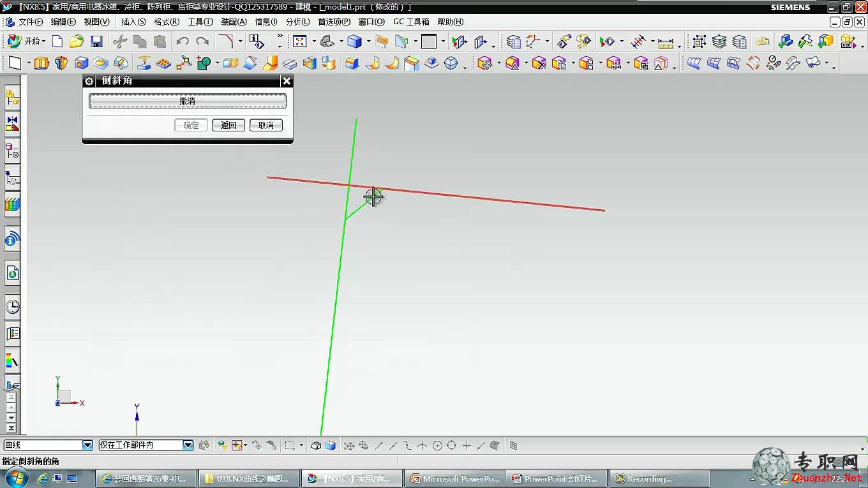Image resolution: width=868 pixels, height=488 pixels.
Task: Close the 倒斜角 dialog
Action: (287, 81)
